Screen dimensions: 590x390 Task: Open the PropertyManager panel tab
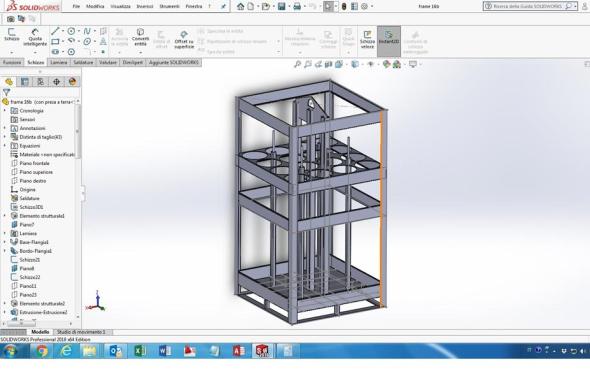click(24, 82)
